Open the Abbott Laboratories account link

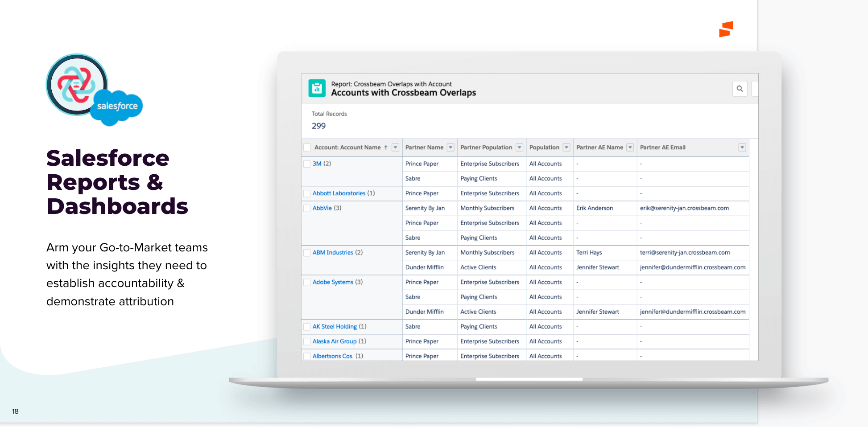(339, 193)
